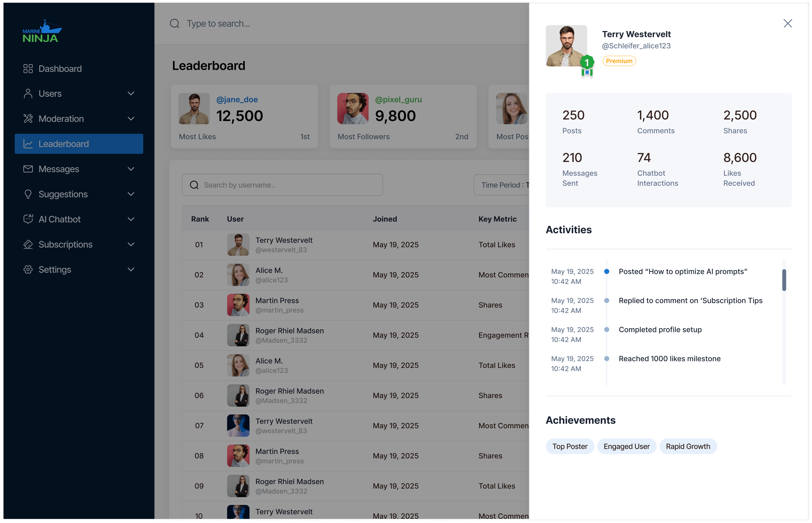The image size is (812, 523).
Task: Expand the Users menu chevron
Action: (131, 94)
